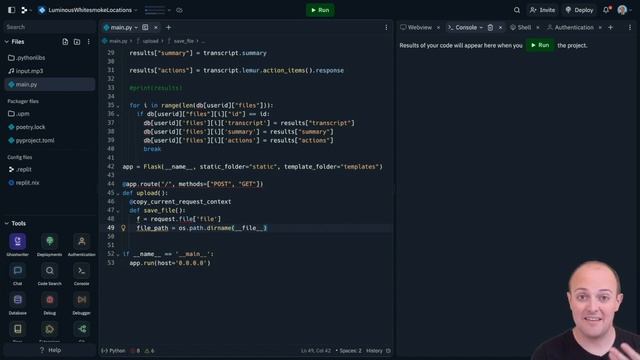This screenshot has height=360, width=640.
Task: Click the Invite button
Action: (x=542, y=10)
